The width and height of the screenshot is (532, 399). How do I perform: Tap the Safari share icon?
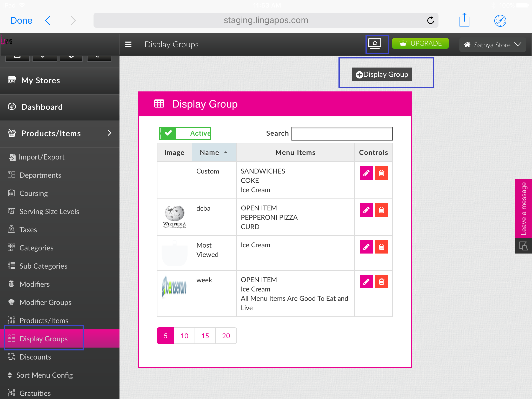[x=464, y=20]
